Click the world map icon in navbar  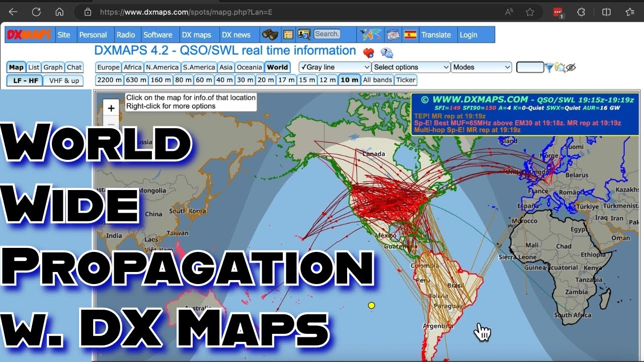(370, 35)
